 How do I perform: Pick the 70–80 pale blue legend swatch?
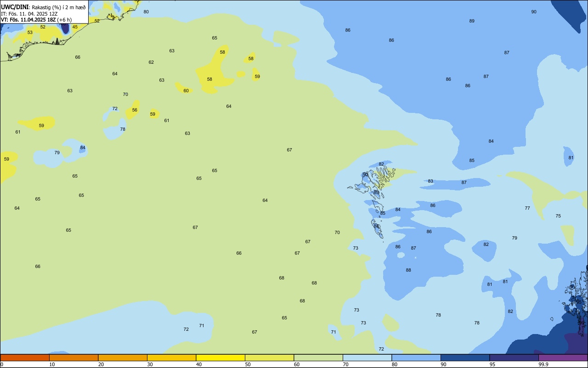[x=367, y=357]
